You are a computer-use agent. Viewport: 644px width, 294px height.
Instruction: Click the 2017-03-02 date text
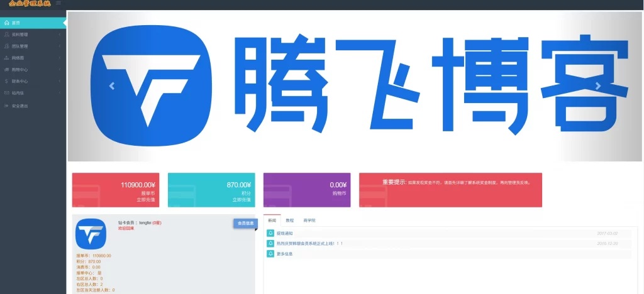607,233
